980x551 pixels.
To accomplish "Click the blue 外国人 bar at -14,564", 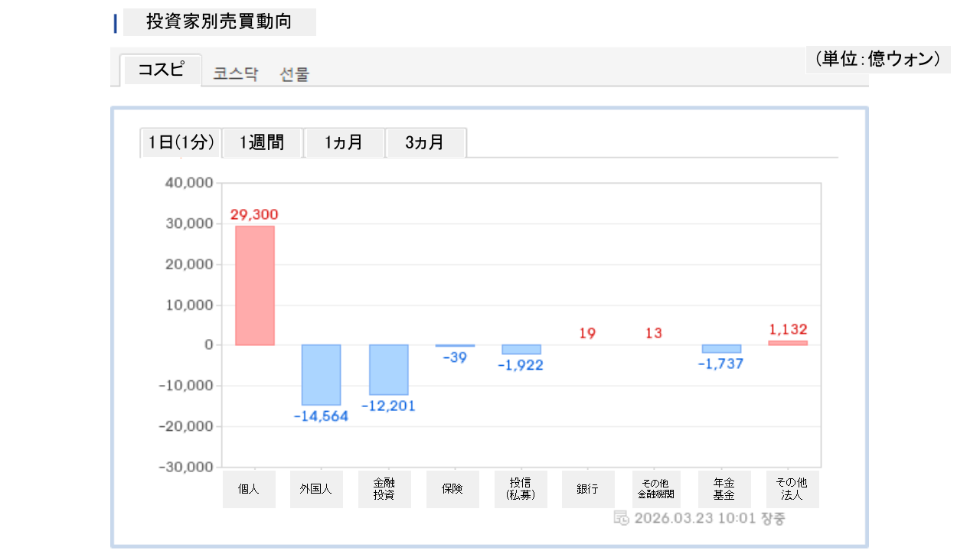I will (x=321, y=374).
